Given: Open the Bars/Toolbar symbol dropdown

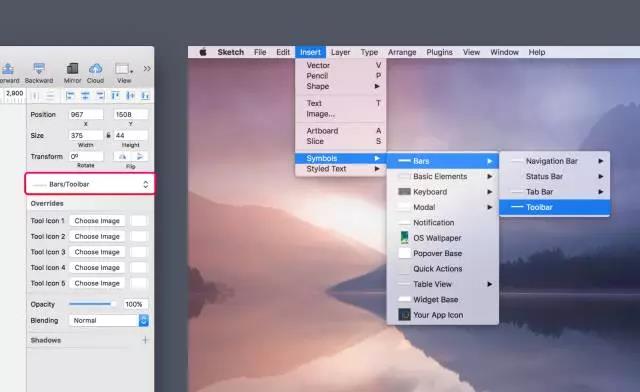Looking at the screenshot, I should (90, 184).
